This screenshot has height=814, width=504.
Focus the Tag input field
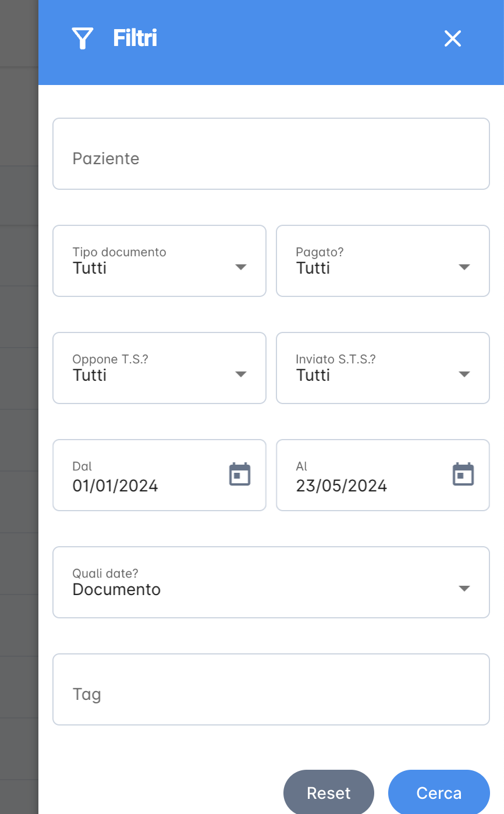pos(271,689)
